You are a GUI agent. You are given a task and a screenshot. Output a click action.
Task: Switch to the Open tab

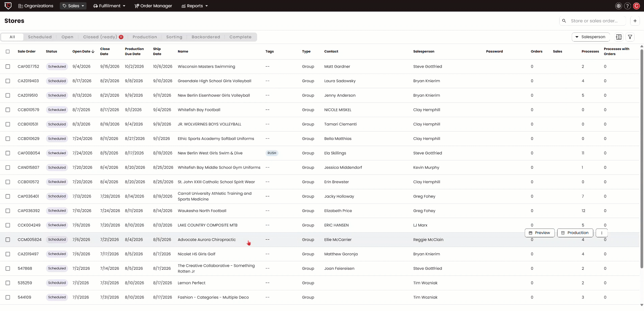(68, 37)
